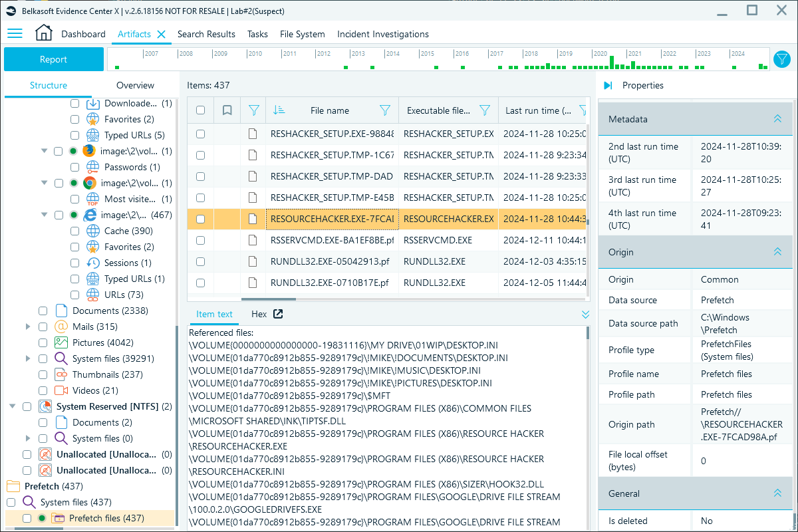This screenshot has height=532, width=798.
Task: Select the RUNDLL32.EXE-05042913.pf row
Action: point(388,261)
